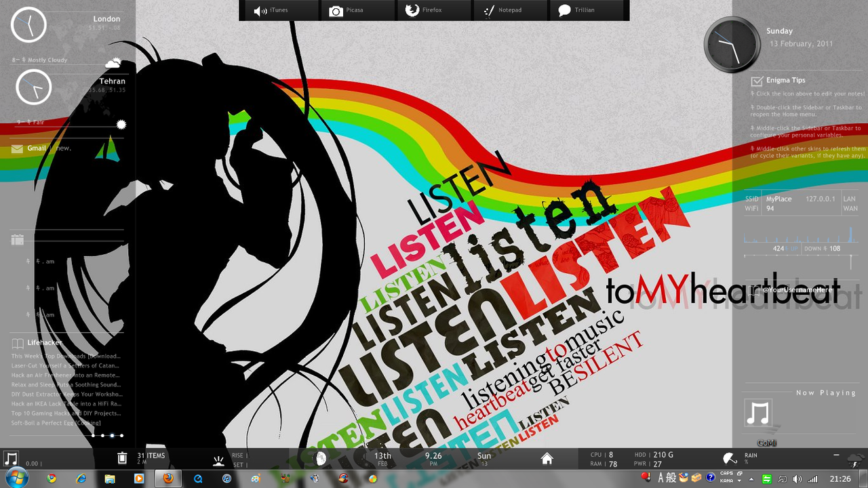Image resolution: width=868 pixels, height=488 pixels.
Task: Open 'Hack an IKEA Lack Table' feed item
Action: point(66,403)
